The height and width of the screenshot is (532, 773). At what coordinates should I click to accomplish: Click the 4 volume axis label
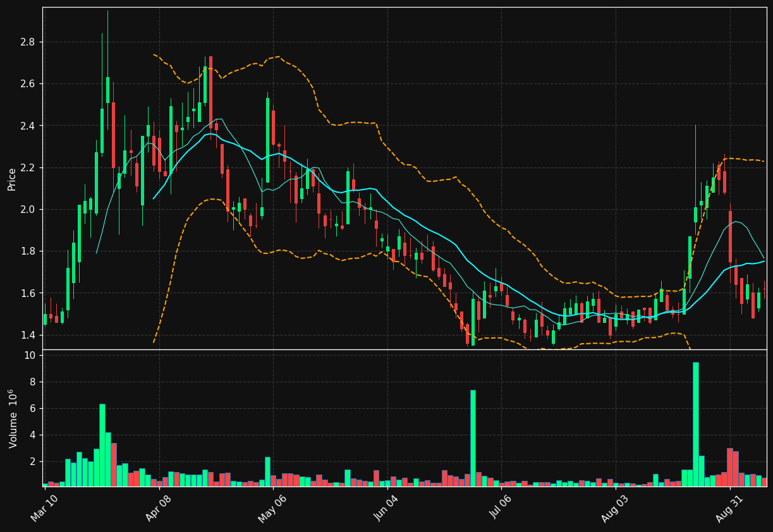tap(32, 435)
